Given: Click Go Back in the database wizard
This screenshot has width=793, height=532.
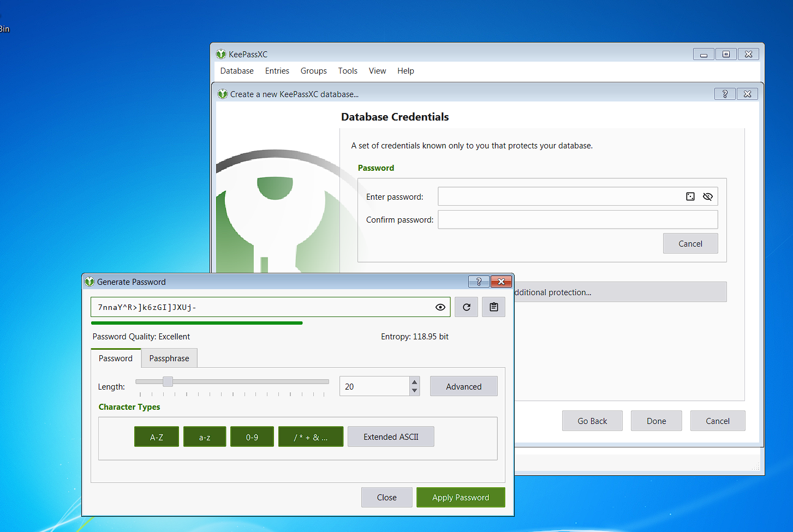Looking at the screenshot, I should coord(592,421).
